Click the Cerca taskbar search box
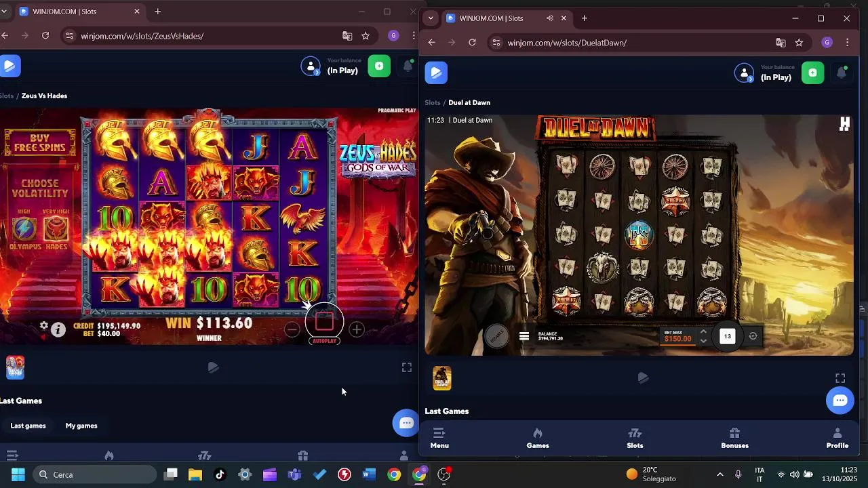Image resolution: width=868 pixels, height=488 pixels. [95, 474]
